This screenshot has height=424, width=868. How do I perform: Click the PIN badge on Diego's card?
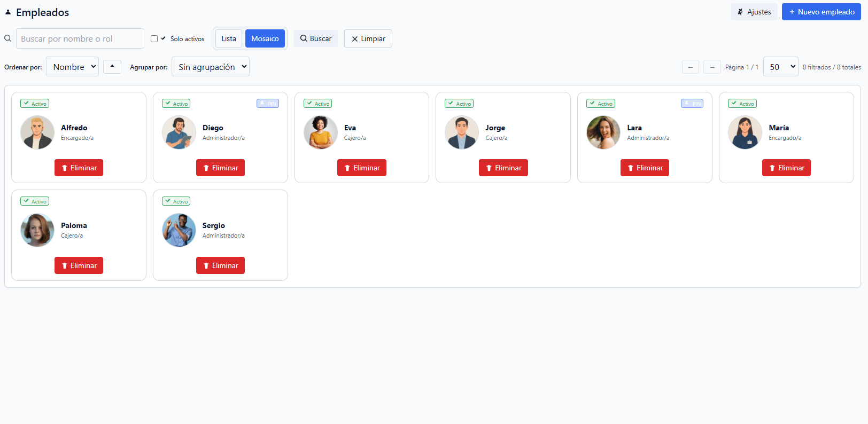[x=268, y=104]
